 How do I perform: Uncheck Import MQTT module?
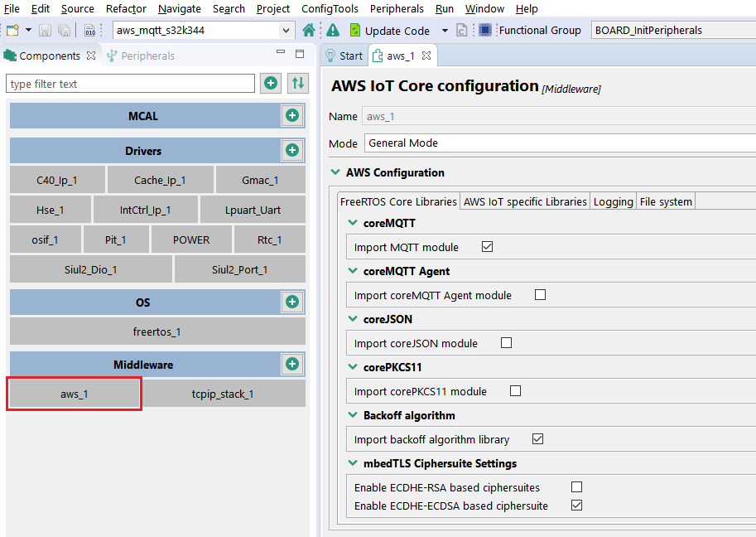(x=487, y=247)
